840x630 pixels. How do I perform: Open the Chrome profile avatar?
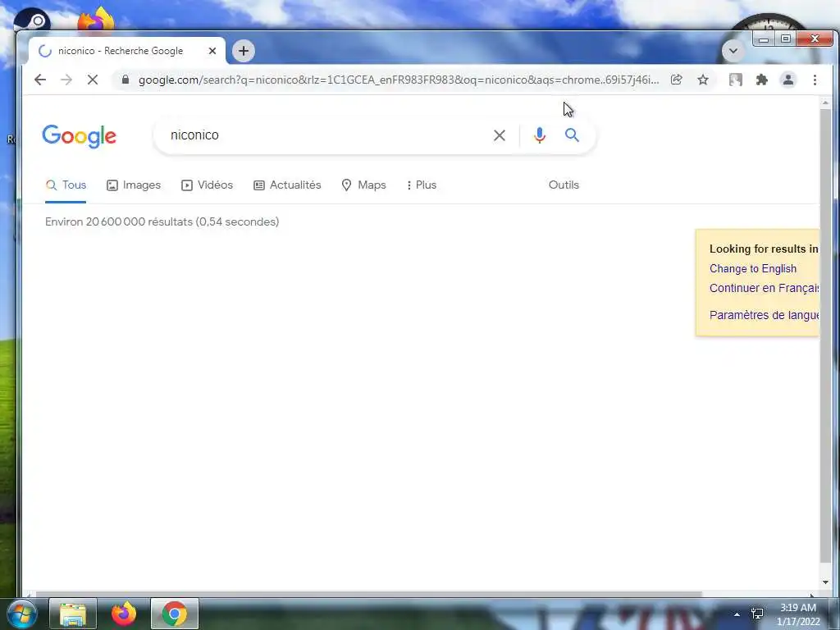click(788, 80)
